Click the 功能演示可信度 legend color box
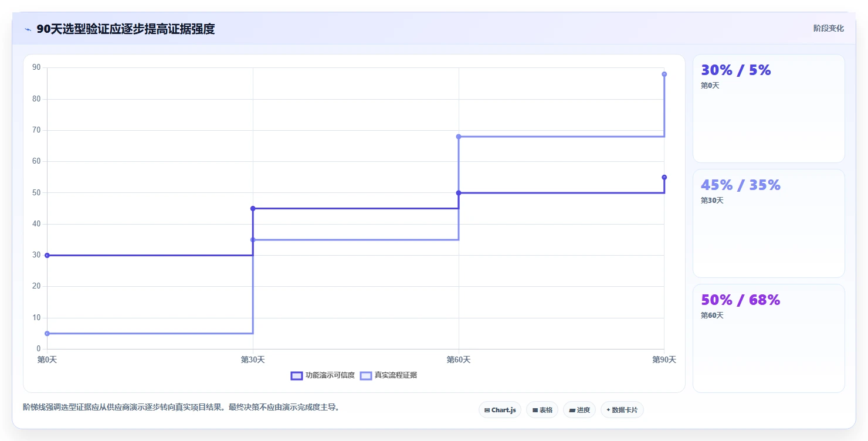The image size is (868, 441). click(x=297, y=375)
